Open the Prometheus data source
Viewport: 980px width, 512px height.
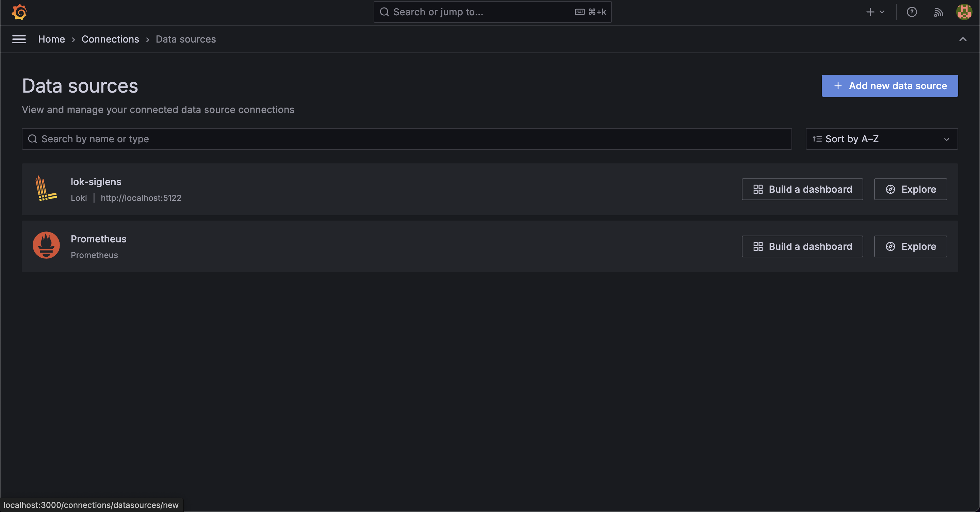[x=99, y=239]
